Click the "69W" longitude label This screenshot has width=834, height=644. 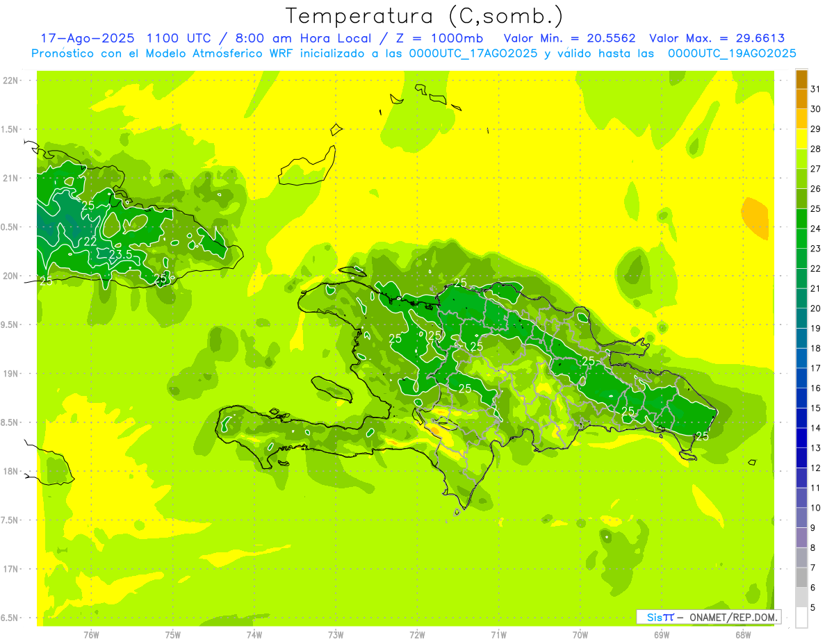click(662, 635)
